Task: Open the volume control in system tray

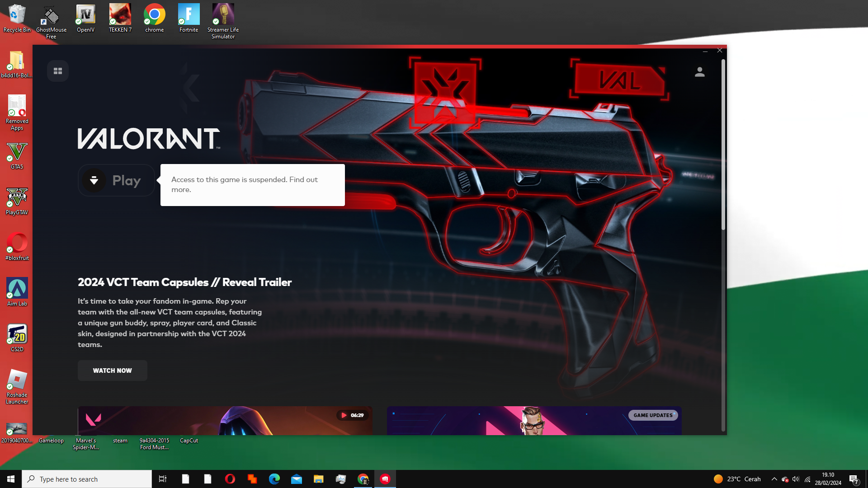Action: (796, 479)
